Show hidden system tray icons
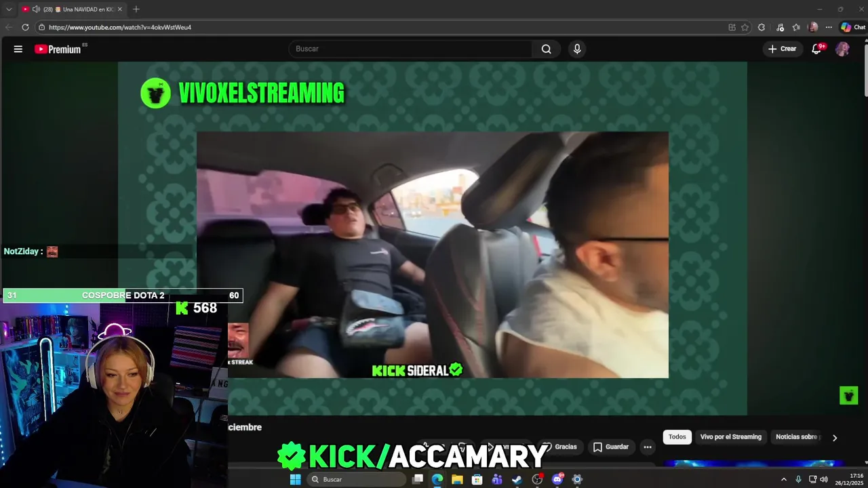 click(784, 479)
